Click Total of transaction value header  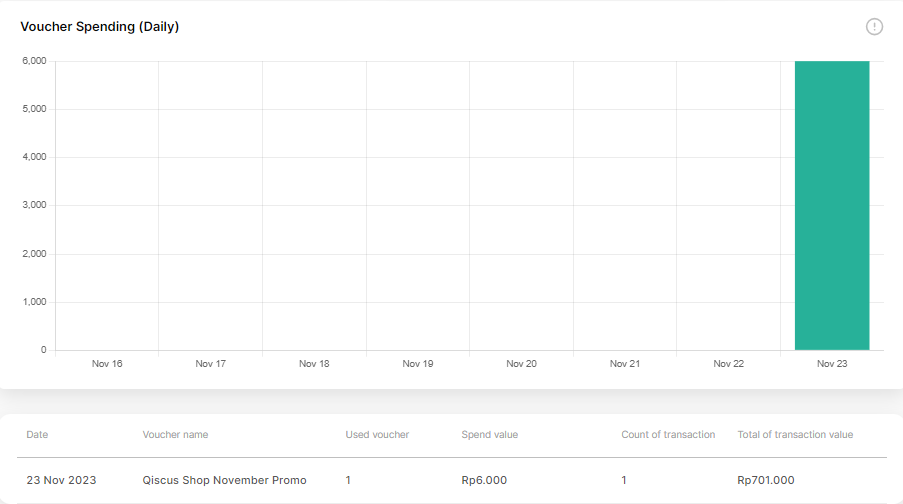click(x=795, y=434)
